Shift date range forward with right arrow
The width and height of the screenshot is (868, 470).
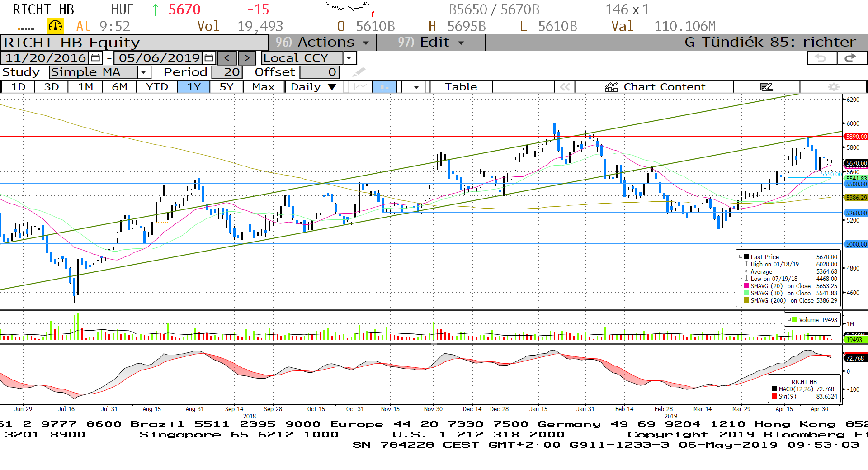coord(247,58)
